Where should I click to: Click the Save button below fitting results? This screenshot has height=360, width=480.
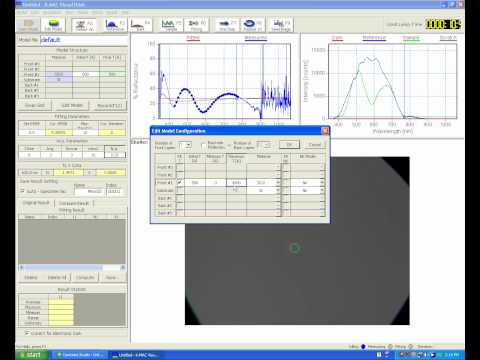point(112,277)
